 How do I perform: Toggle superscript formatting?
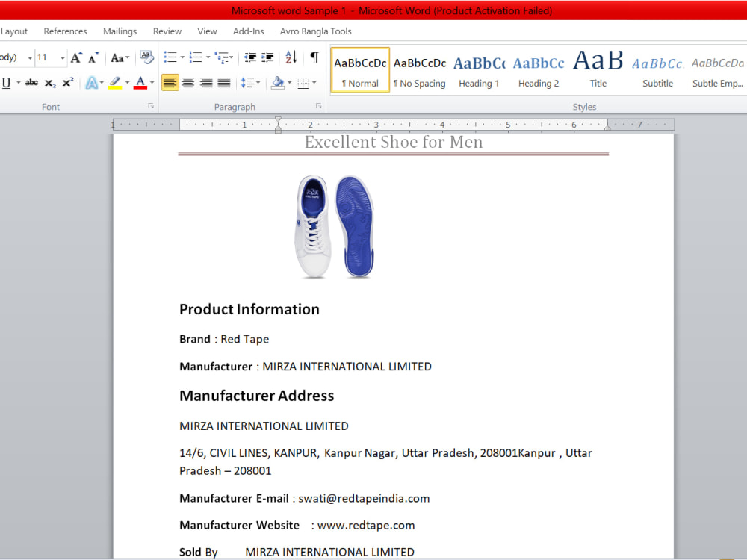tap(68, 82)
